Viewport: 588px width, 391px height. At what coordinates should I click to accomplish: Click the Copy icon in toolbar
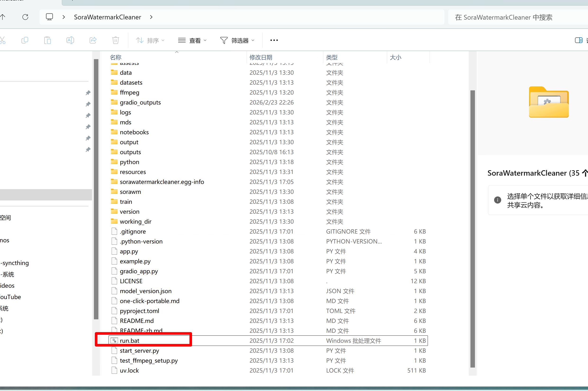coord(25,40)
